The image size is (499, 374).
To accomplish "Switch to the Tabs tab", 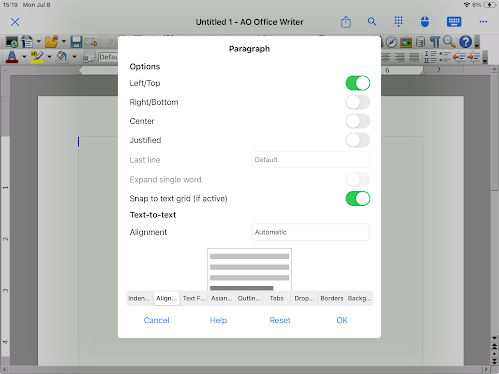I will click(x=277, y=298).
